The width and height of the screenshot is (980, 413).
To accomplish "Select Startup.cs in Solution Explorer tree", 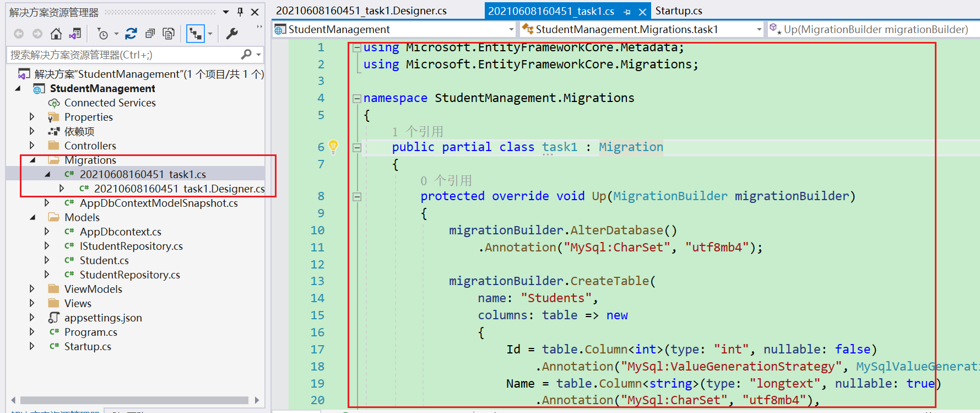I will [x=88, y=346].
